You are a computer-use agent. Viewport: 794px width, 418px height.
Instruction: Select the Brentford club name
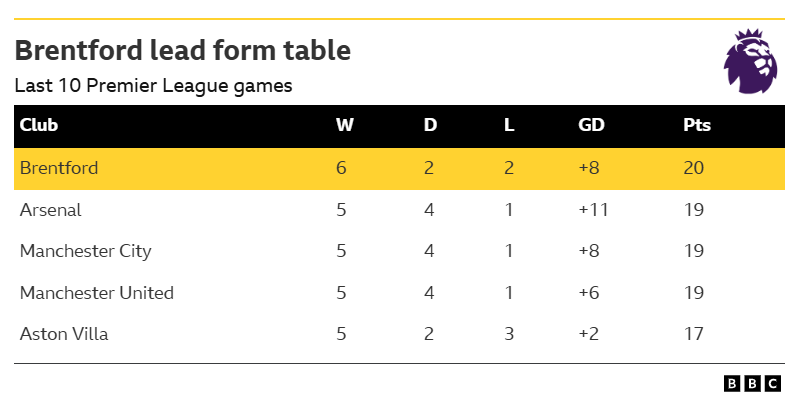click(59, 168)
